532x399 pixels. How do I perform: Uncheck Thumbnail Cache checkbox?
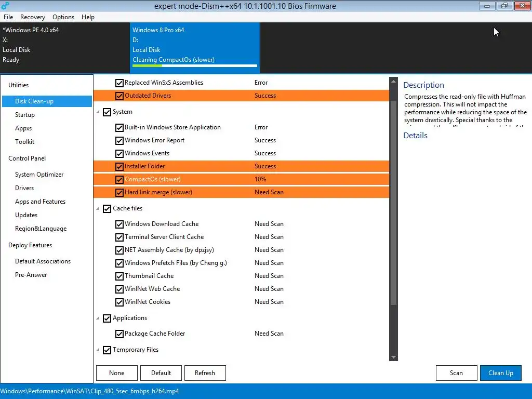click(119, 276)
